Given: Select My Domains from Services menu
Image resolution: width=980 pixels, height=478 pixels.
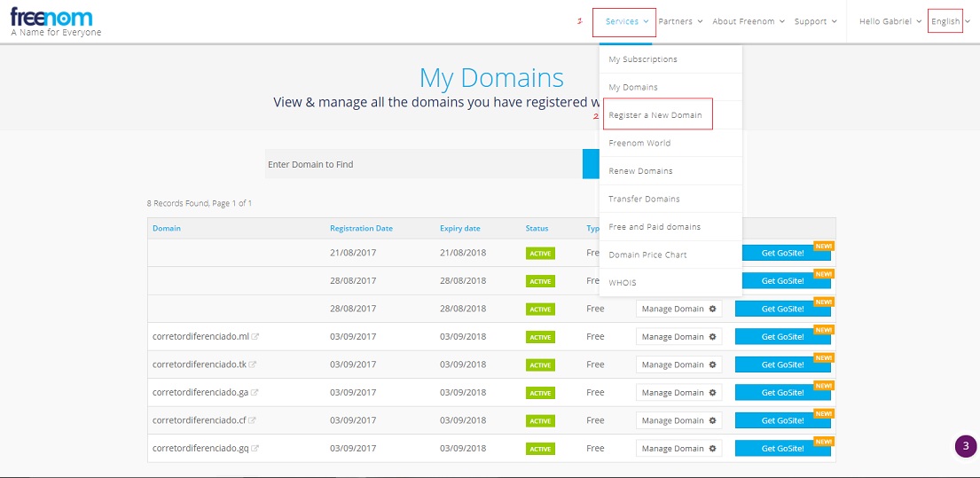Looking at the screenshot, I should (670, 88).
